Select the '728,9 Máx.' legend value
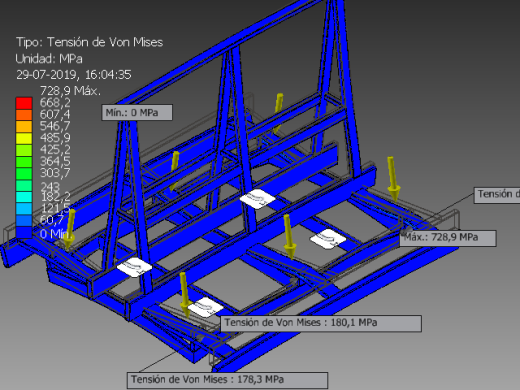This screenshot has width=520, height=390. pos(70,91)
